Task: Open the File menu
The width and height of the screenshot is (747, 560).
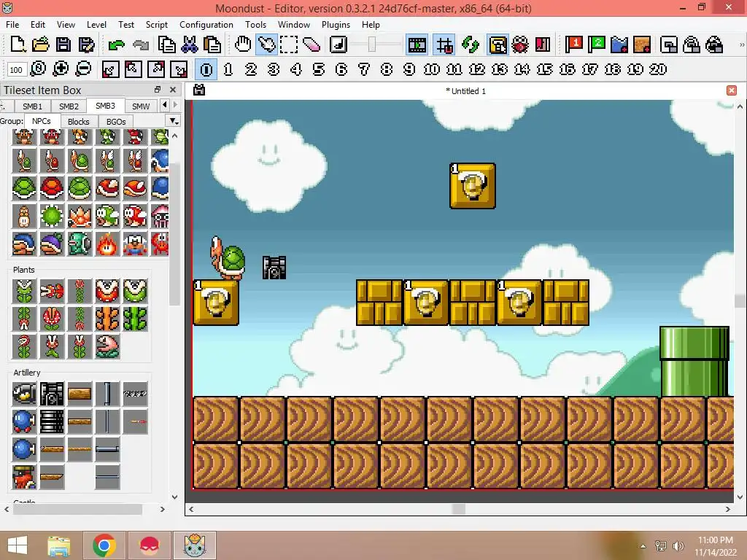Action: (12, 24)
